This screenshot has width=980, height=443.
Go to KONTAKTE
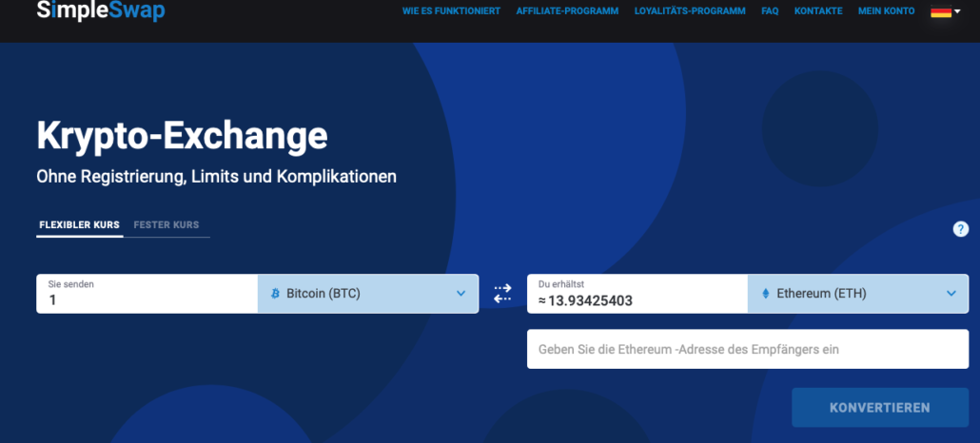coord(818,11)
